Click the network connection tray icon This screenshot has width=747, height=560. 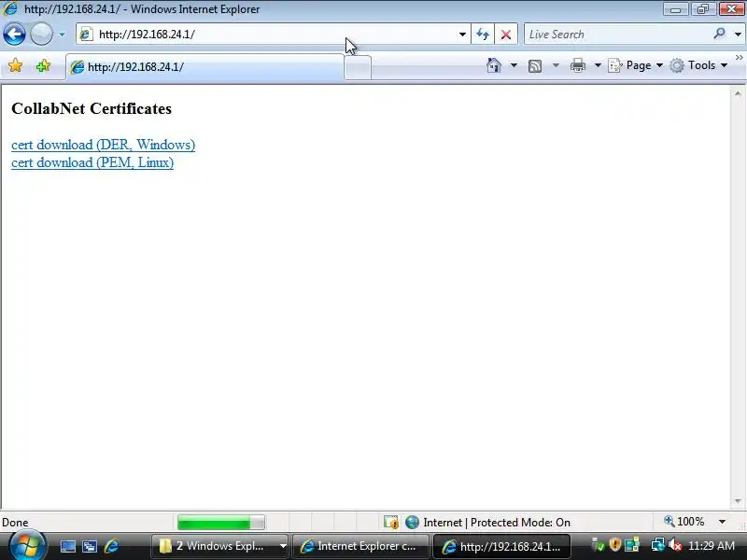coord(658,544)
